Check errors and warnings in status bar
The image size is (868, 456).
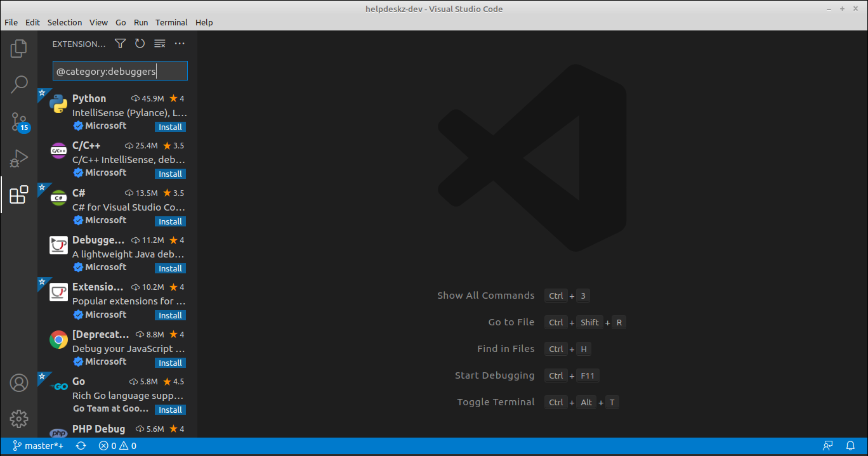[117, 445]
